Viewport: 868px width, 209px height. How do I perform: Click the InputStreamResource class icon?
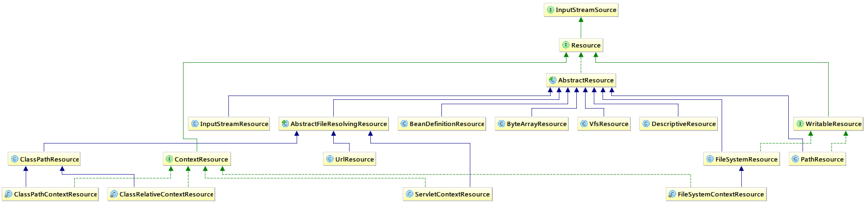click(x=194, y=124)
